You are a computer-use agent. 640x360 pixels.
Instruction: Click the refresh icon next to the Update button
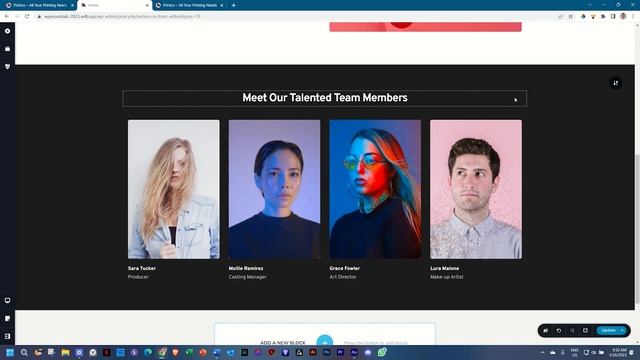(x=585, y=331)
